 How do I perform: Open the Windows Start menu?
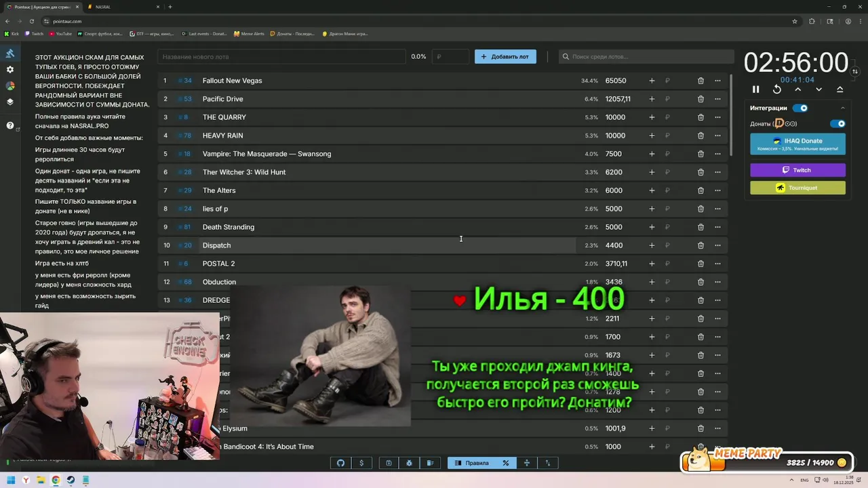(11, 481)
